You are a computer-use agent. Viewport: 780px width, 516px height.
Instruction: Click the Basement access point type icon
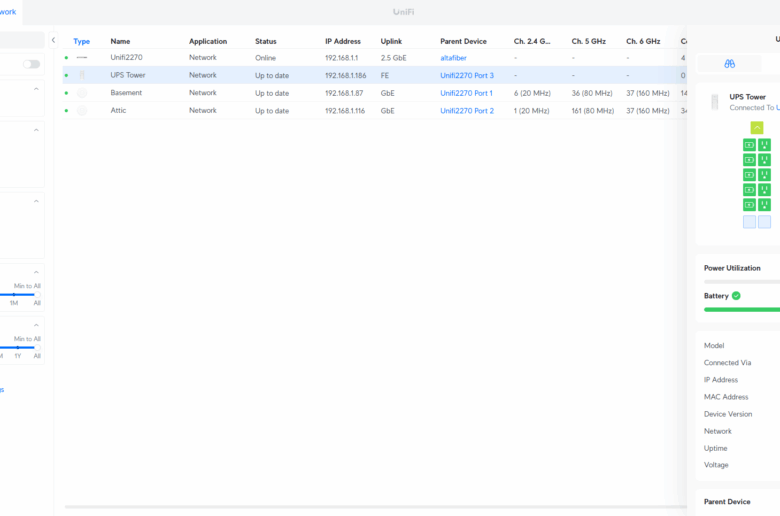point(82,93)
